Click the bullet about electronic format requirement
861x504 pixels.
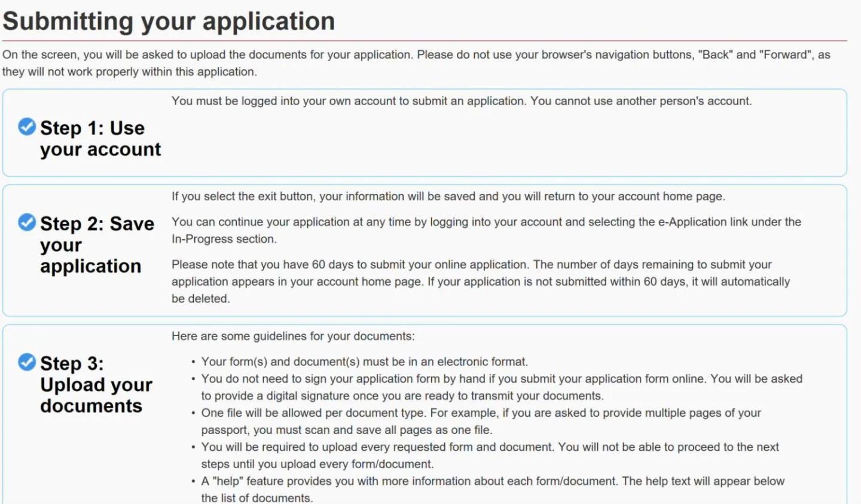pyautogui.click(x=364, y=362)
